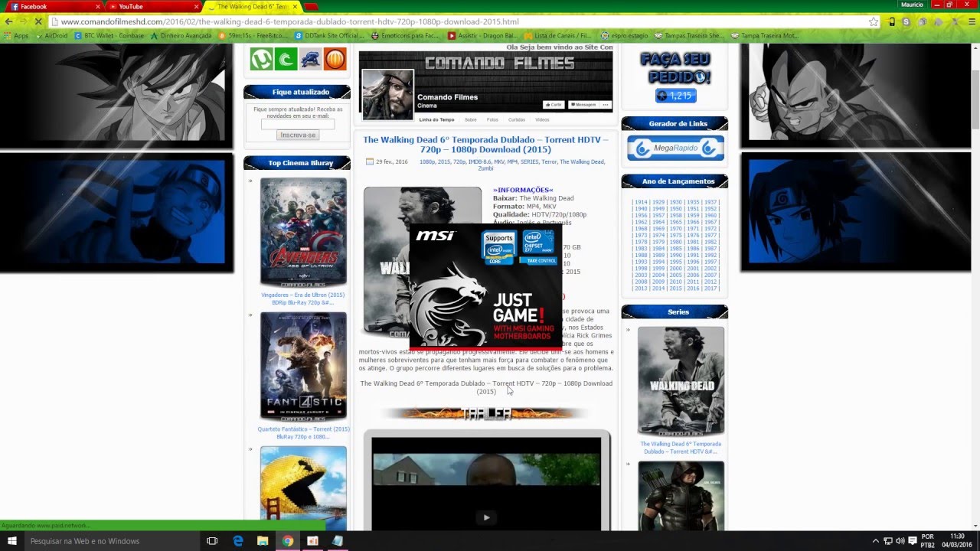Click the MSI Just Game advertisement
The image size is (980, 551).
pyautogui.click(x=485, y=286)
